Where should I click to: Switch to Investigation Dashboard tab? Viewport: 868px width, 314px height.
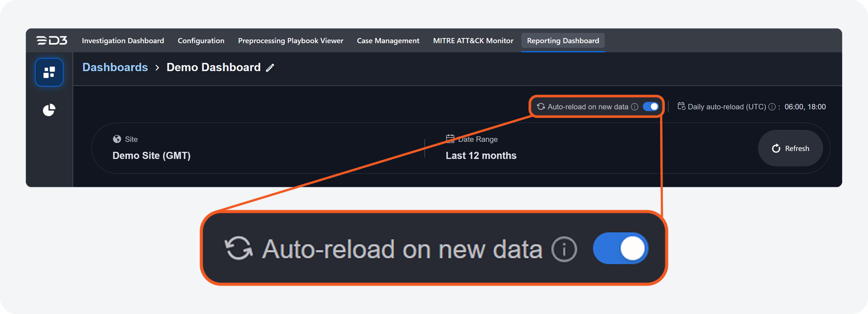click(123, 41)
